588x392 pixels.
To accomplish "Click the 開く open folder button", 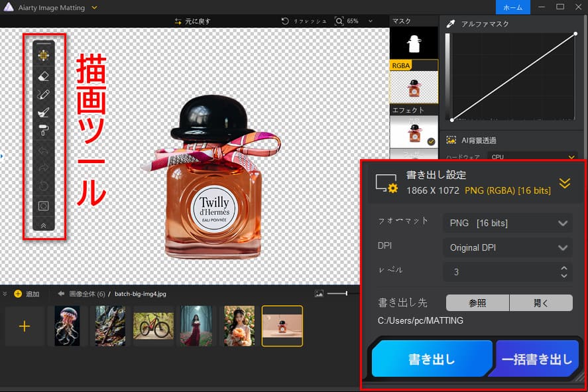I will coord(541,302).
